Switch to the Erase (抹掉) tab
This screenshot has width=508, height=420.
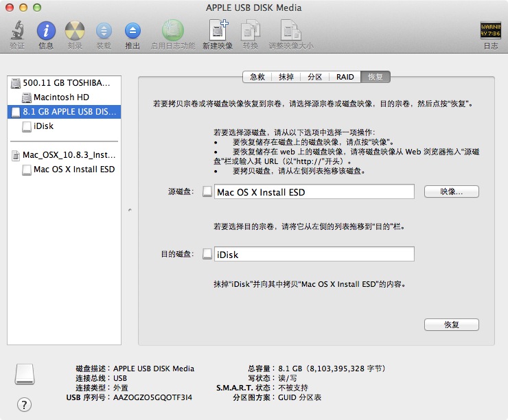(286, 77)
